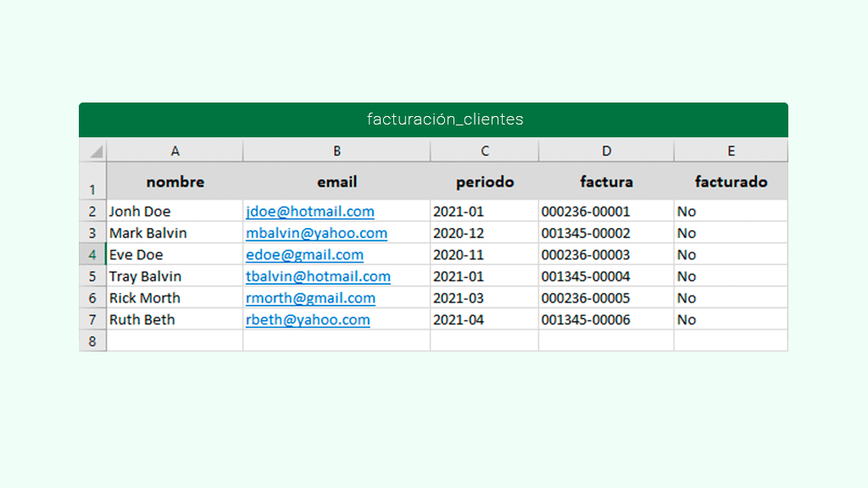Select facturado 'No' in Rick Morth row
The image size is (868, 488).
click(731, 297)
